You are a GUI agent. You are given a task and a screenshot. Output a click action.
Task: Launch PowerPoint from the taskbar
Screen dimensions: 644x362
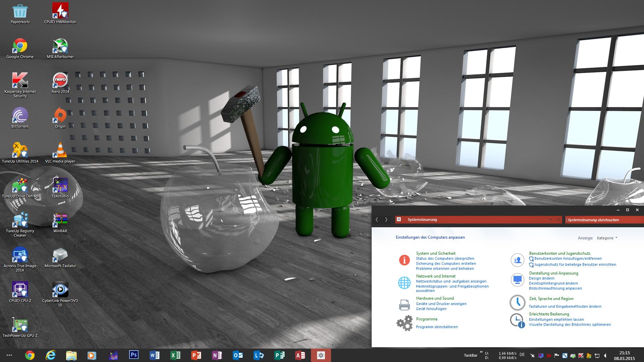click(x=196, y=355)
